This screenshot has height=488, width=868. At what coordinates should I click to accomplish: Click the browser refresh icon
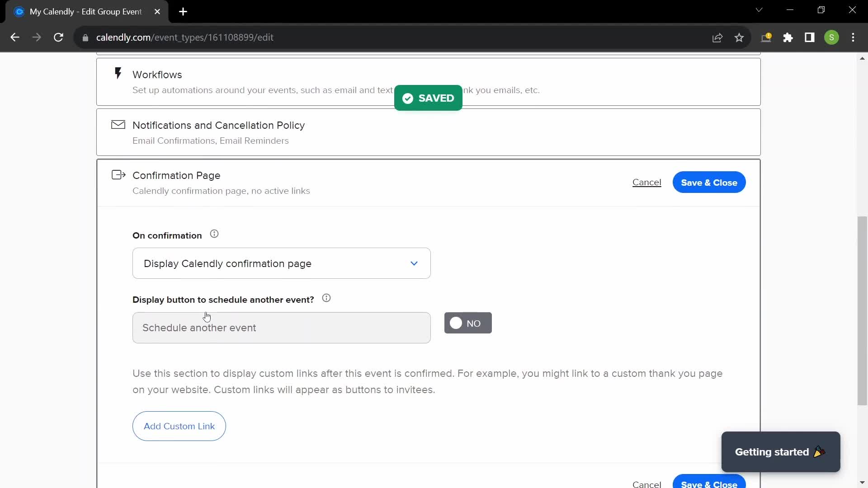pos(59,37)
